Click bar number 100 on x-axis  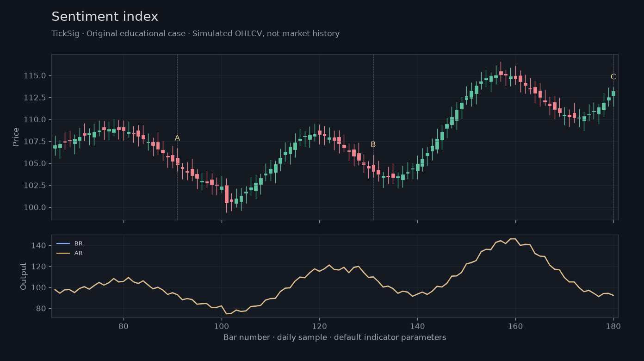click(x=222, y=326)
